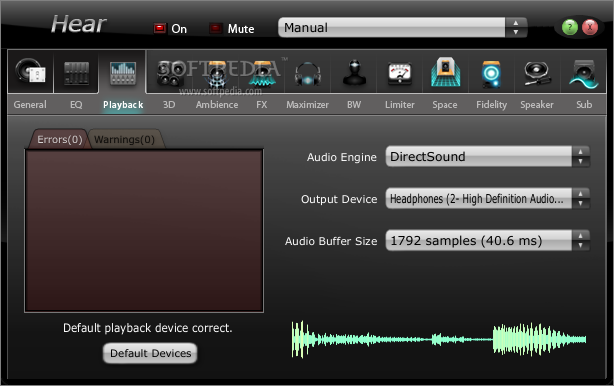The image size is (614, 386).
Task: Click the 'Audio Buffer Size' label
Action: pos(331,241)
